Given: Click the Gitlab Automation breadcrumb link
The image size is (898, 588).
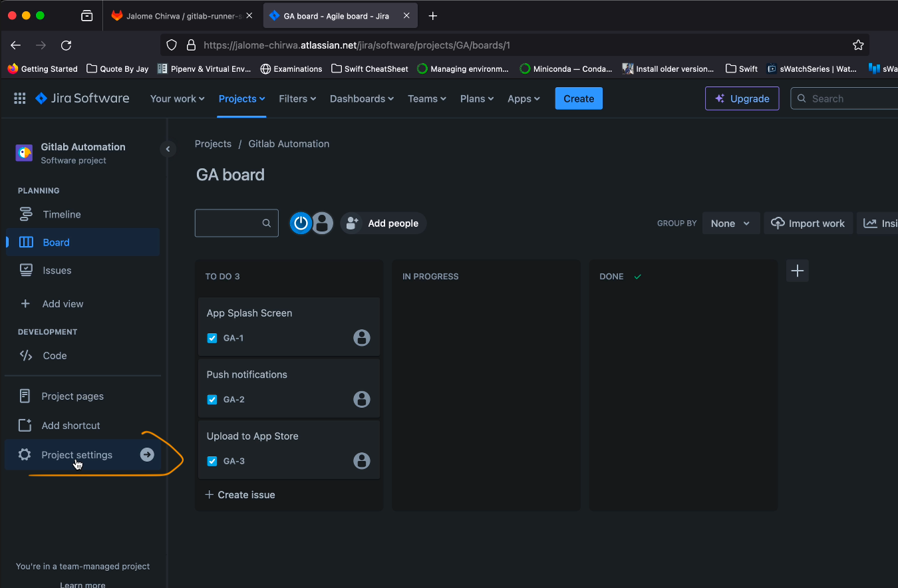Looking at the screenshot, I should point(289,144).
